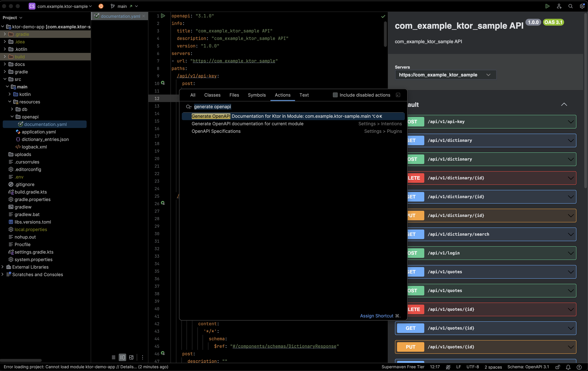Click the Run button in the top toolbar

tap(547, 6)
